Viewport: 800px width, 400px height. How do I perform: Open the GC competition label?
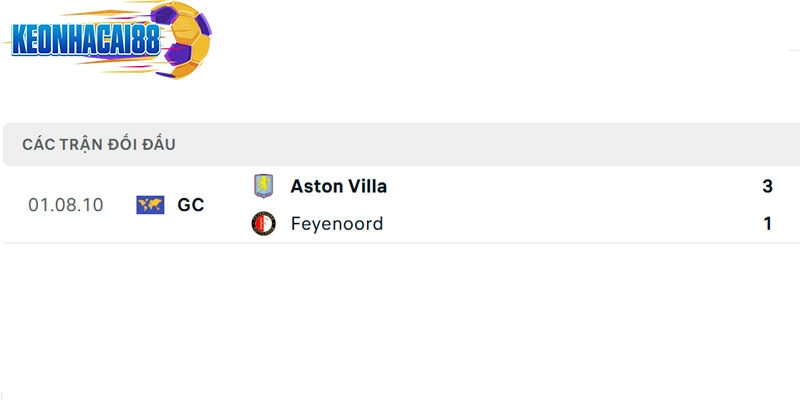tap(191, 205)
